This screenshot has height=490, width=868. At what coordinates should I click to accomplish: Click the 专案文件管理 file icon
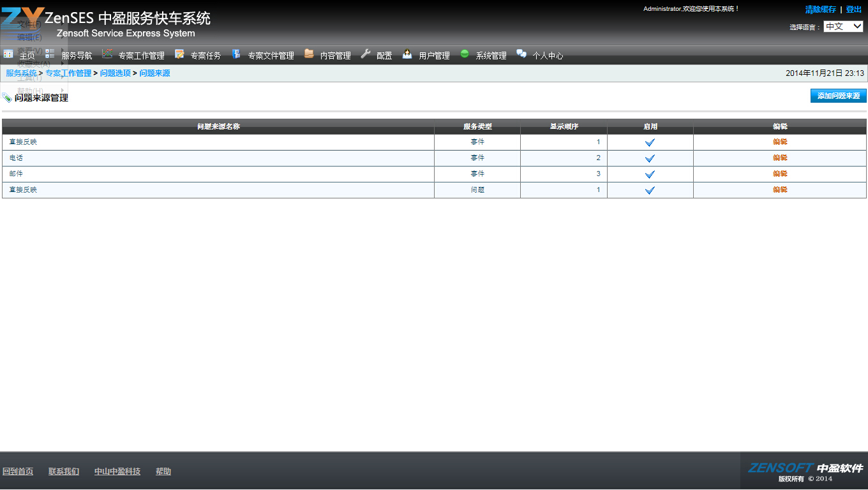point(236,54)
